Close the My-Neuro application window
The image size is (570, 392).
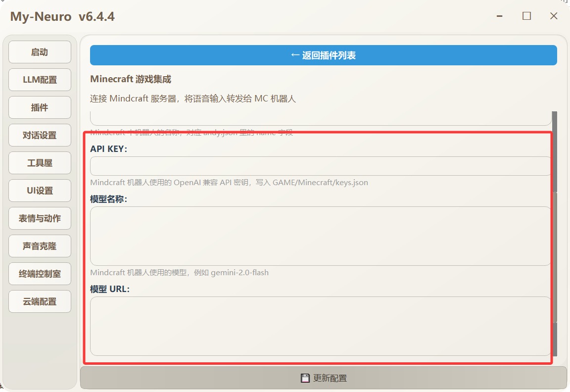(554, 16)
